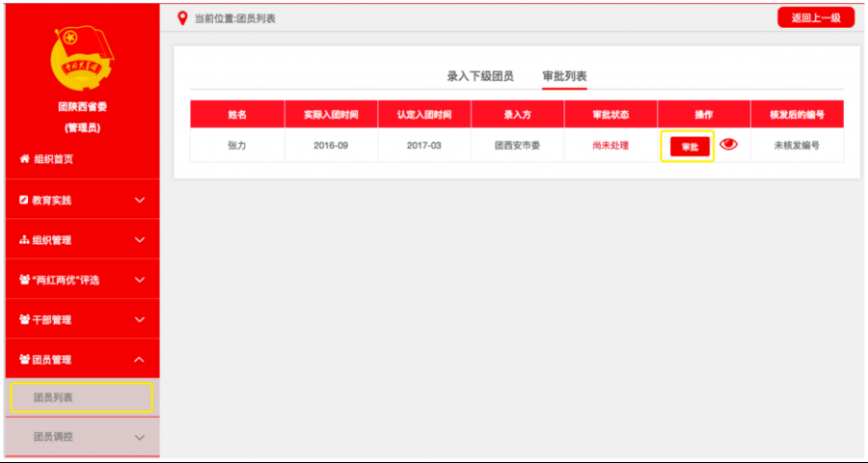Screen dimensions: 868x463
Task: Expand the 教育实践 menu chevron
Action: click(x=139, y=201)
